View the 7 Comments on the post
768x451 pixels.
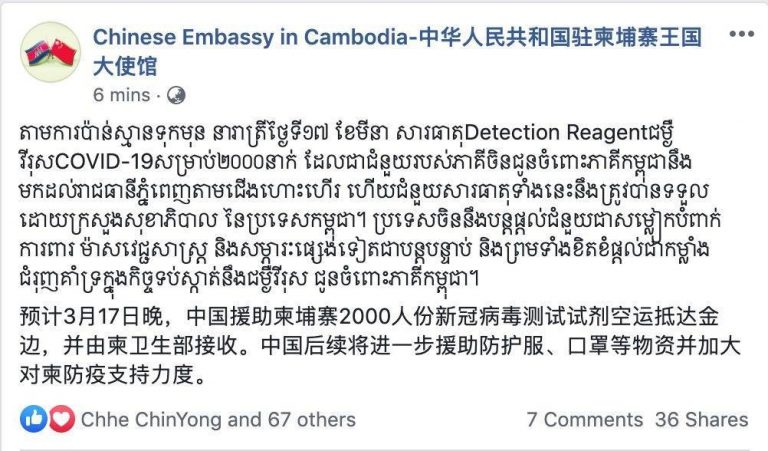point(585,420)
